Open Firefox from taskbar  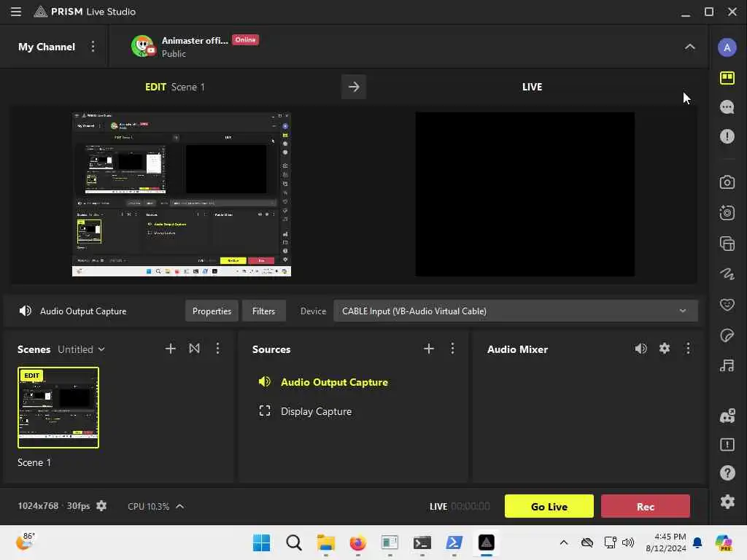click(x=357, y=542)
